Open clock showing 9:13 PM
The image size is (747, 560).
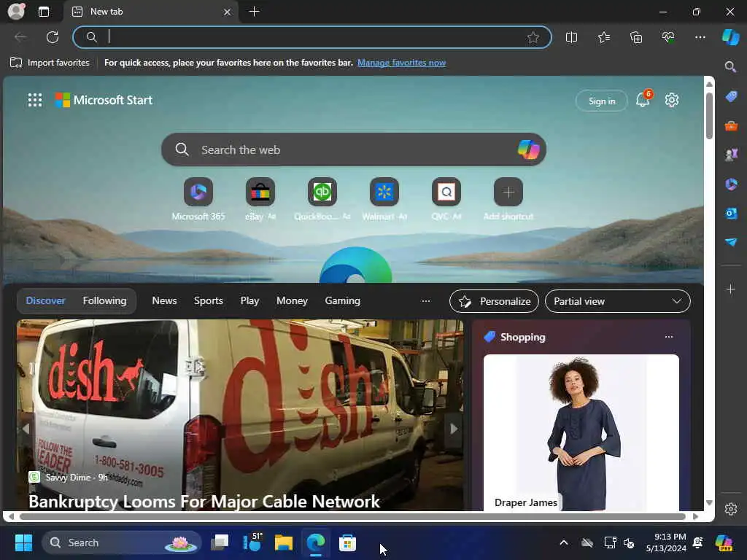tap(666, 542)
